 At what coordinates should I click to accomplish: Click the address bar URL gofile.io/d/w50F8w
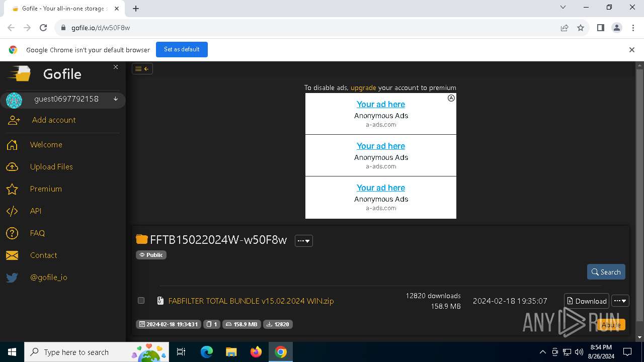click(101, 28)
